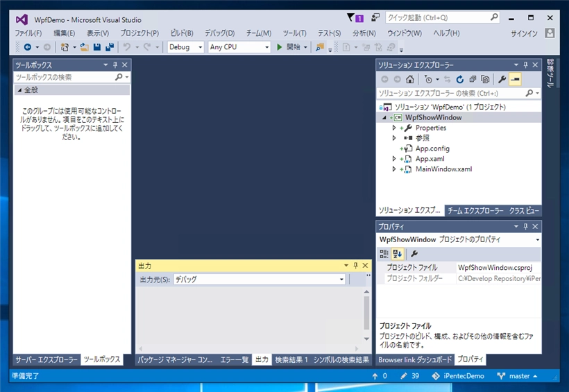
Task: Switch to the エラー一覧 tab
Action: point(234,359)
